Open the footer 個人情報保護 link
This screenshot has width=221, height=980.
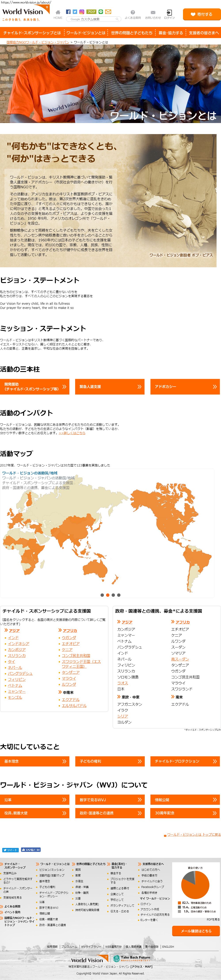pyautogui.click(x=133, y=947)
